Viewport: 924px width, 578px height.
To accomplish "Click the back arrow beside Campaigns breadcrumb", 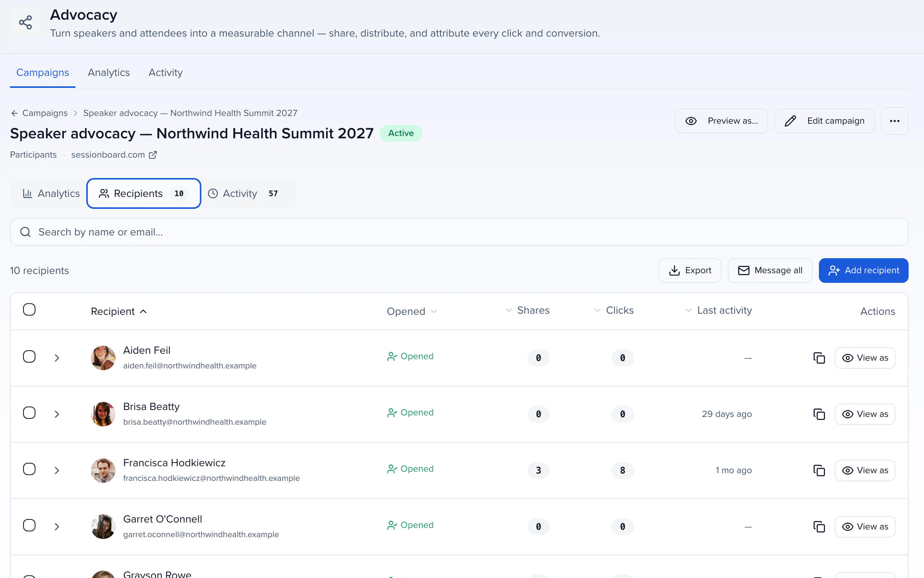I will (15, 113).
